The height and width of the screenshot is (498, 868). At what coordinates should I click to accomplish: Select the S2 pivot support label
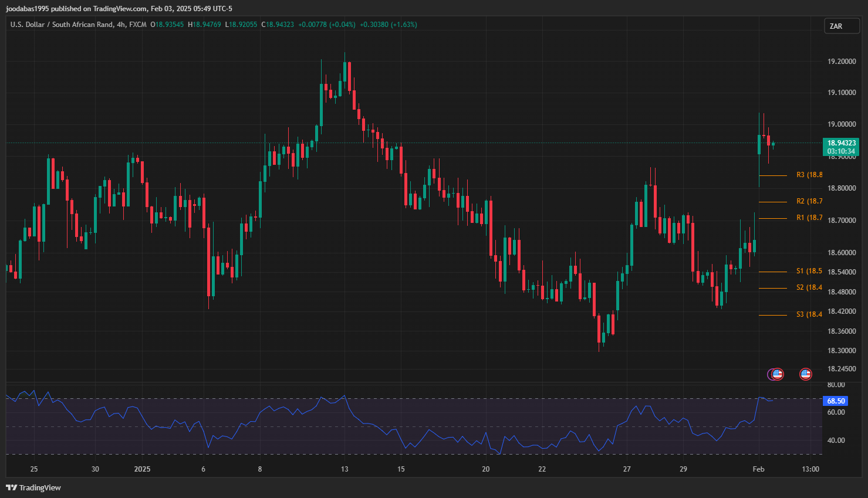pyautogui.click(x=809, y=287)
